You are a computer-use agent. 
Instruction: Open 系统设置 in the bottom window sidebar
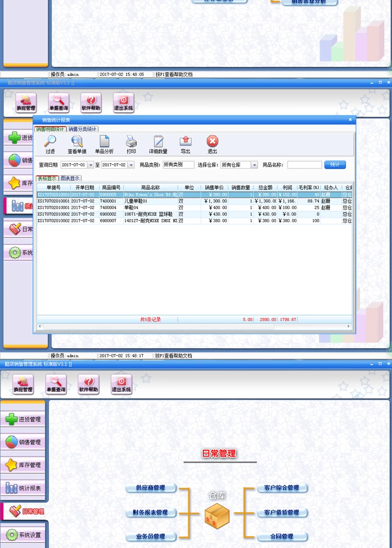click(x=22, y=535)
